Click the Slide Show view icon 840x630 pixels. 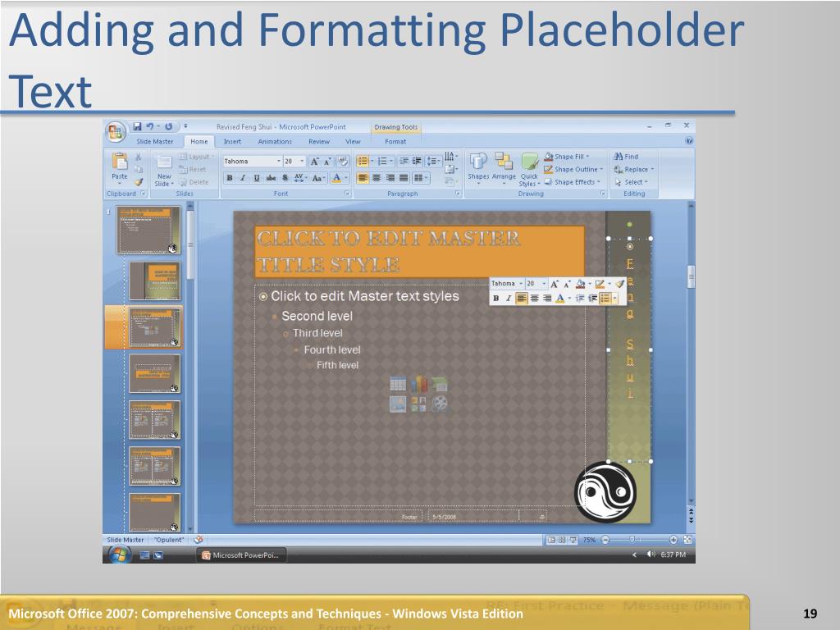point(573,540)
